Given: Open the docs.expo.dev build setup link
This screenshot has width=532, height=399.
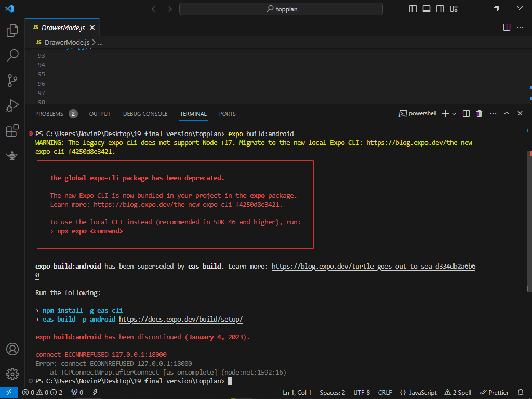Looking at the screenshot, I should (181, 320).
